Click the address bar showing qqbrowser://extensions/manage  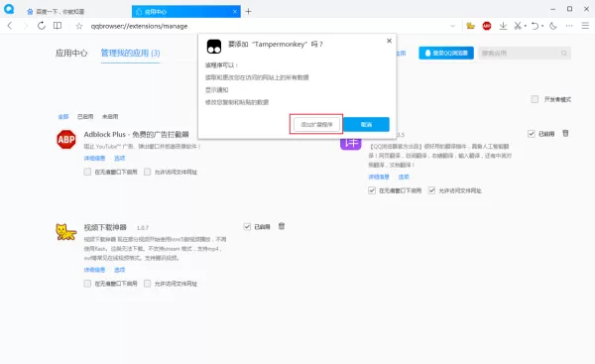[266, 26]
